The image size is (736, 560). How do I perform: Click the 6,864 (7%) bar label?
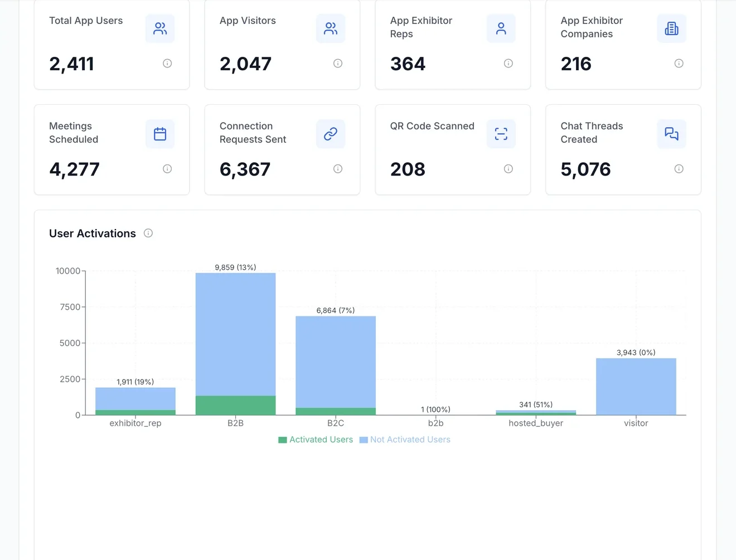pos(336,310)
